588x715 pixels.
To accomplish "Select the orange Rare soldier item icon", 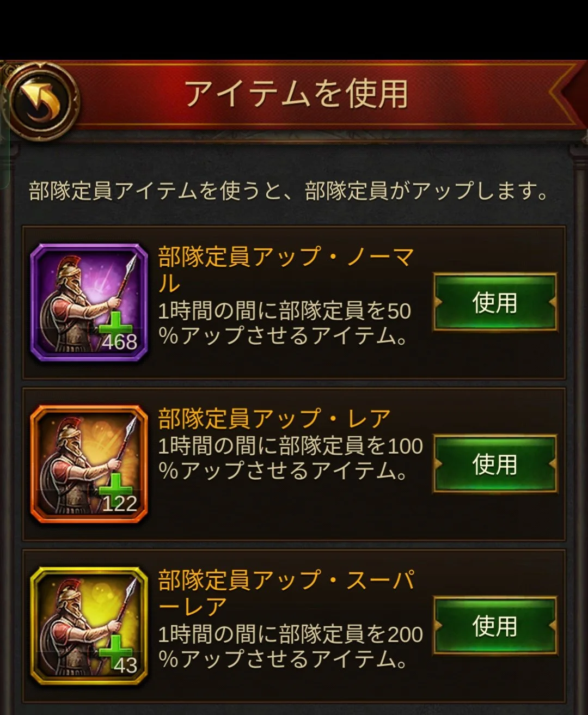I will click(89, 465).
